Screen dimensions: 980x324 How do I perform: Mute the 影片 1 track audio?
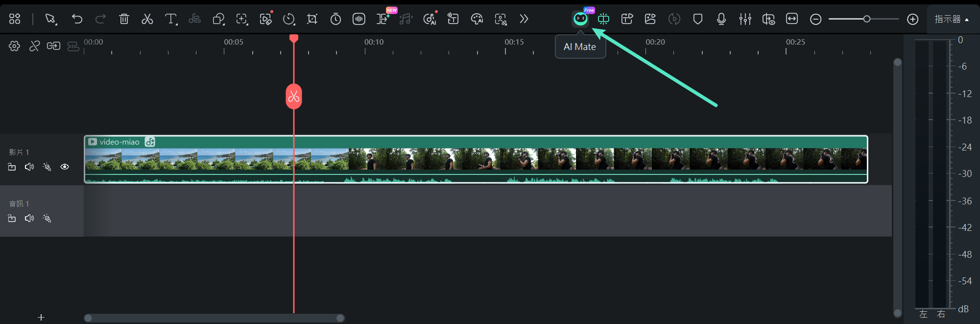click(x=29, y=167)
